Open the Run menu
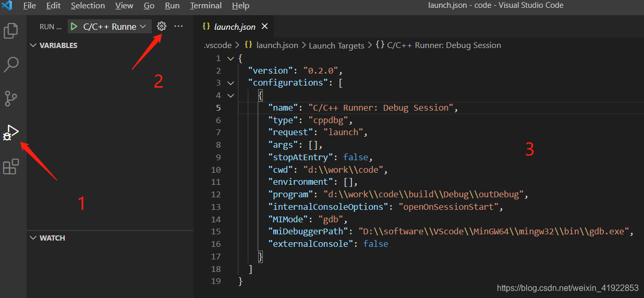This screenshot has width=644, height=298. click(x=172, y=6)
